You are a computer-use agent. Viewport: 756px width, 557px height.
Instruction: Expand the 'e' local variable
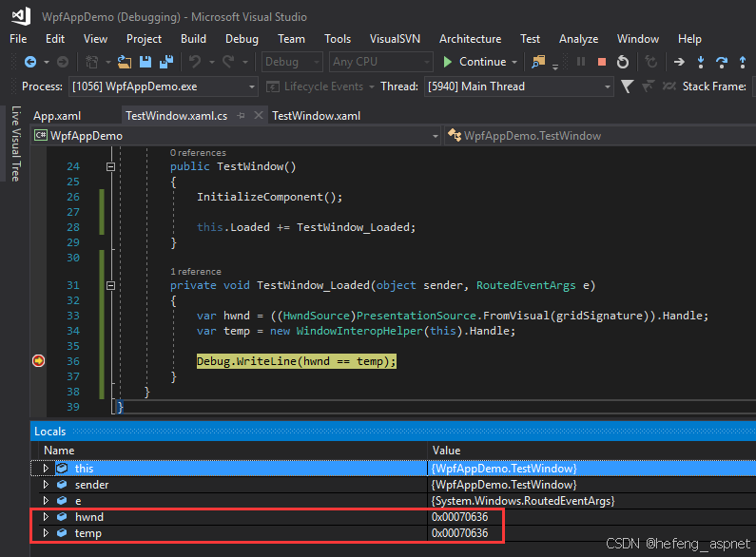click(46, 501)
